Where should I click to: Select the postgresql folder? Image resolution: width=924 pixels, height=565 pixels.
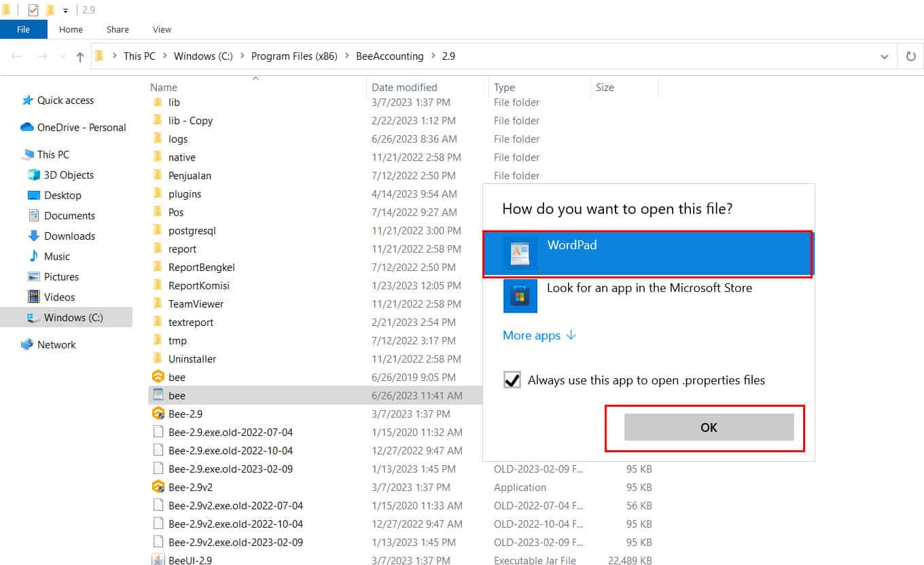(192, 231)
